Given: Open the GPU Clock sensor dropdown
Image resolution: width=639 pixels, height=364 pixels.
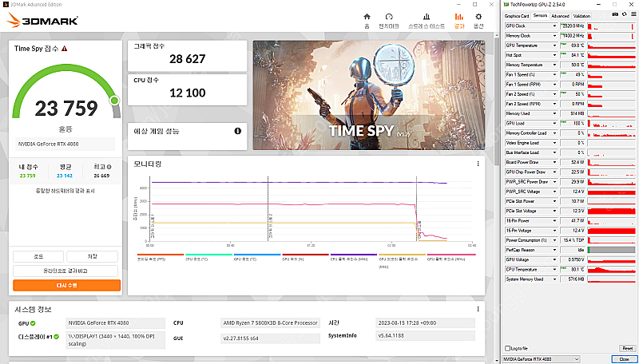Looking at the screenshot, I should [554, 26].
